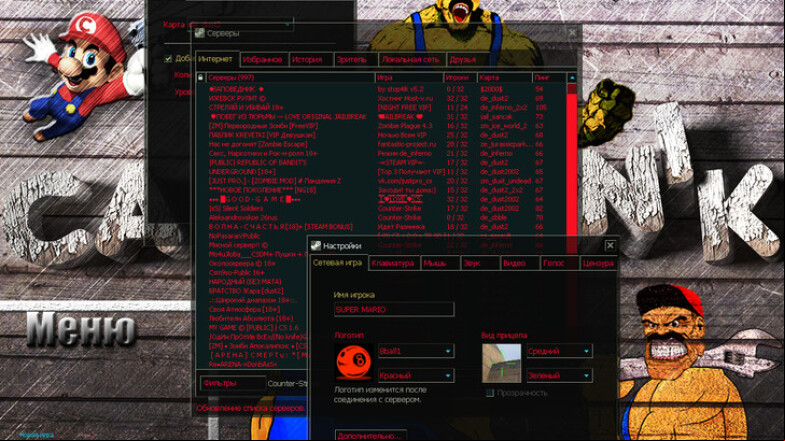Close the Серверы window
This screenshot has height=441, width=785.
[x=572, y=33]
